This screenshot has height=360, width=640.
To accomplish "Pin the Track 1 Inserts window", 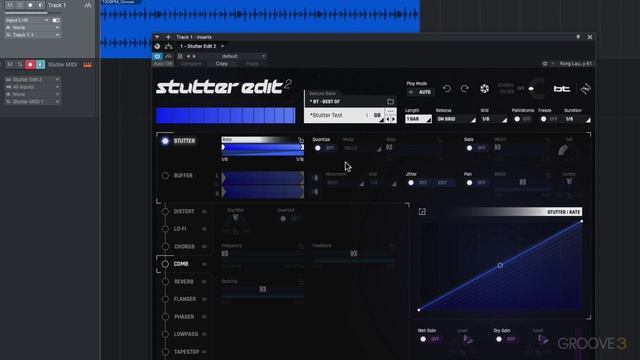I will (578, 37).
